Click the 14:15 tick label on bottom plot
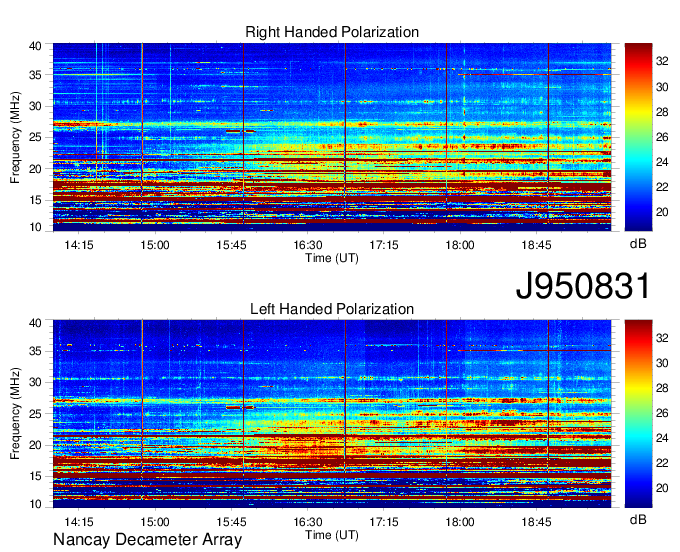The image size is (680, 552). (x=78, y=522)
